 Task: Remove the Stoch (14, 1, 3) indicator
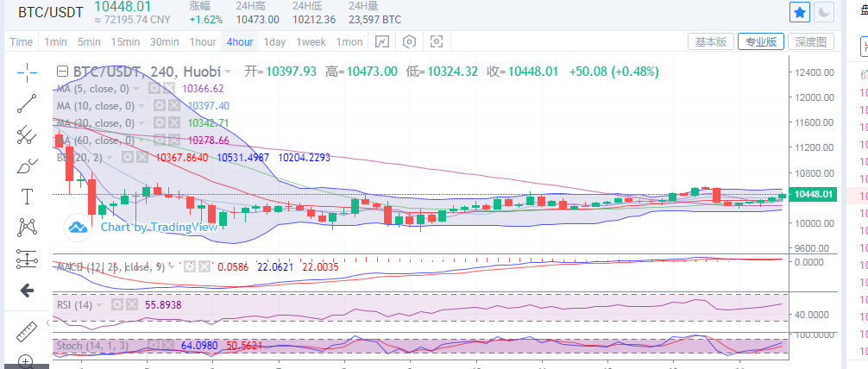(167, 346)
